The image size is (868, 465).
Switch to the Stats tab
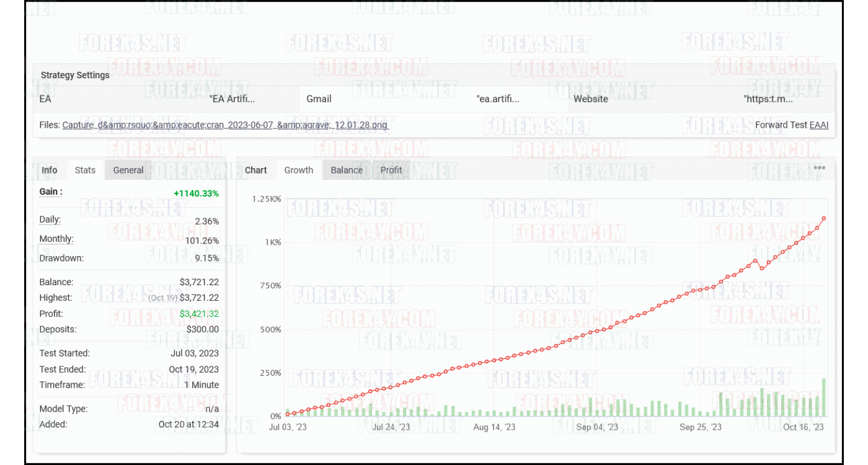coord(85,170)
